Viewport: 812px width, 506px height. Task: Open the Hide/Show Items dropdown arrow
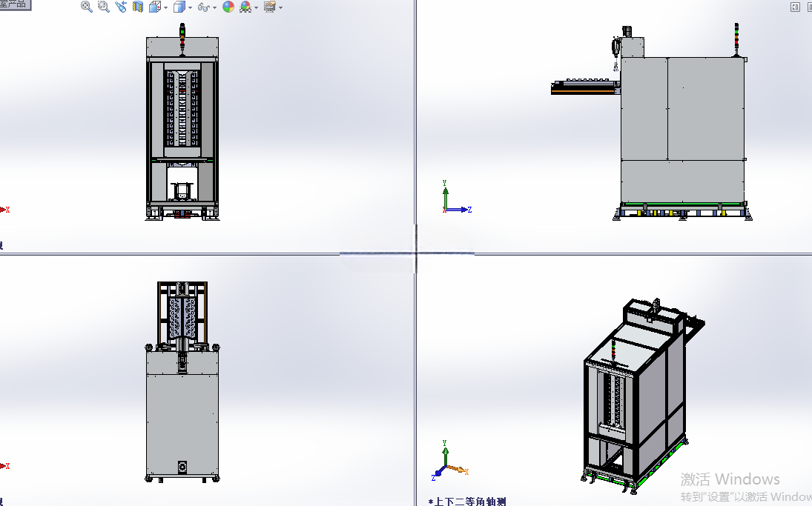click(x=214, y=7)
